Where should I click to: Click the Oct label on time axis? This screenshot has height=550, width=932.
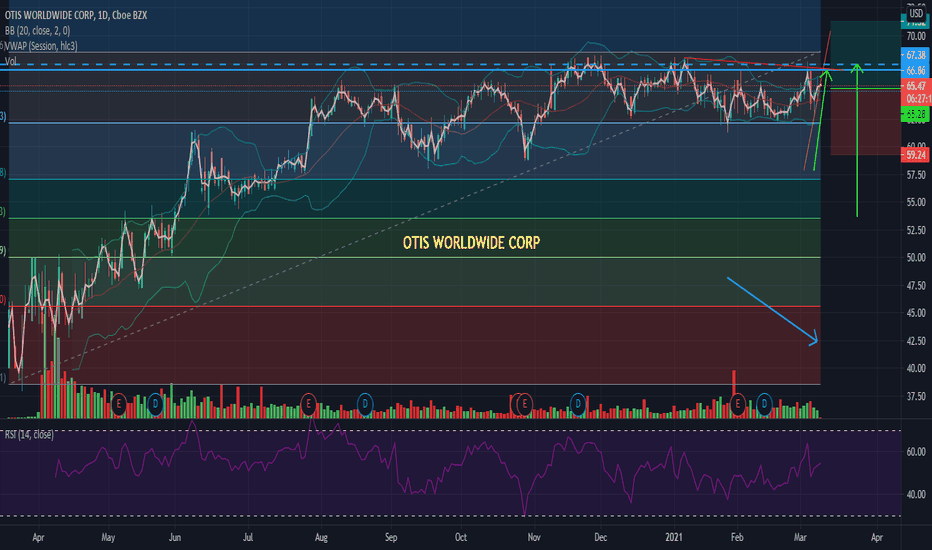click(x=461, y=538)
